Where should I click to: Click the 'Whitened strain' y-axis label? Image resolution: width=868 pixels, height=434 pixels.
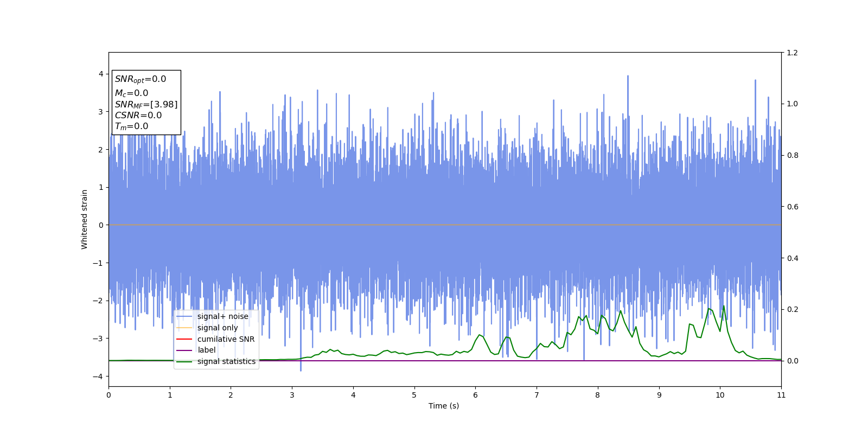pos(84,219)
